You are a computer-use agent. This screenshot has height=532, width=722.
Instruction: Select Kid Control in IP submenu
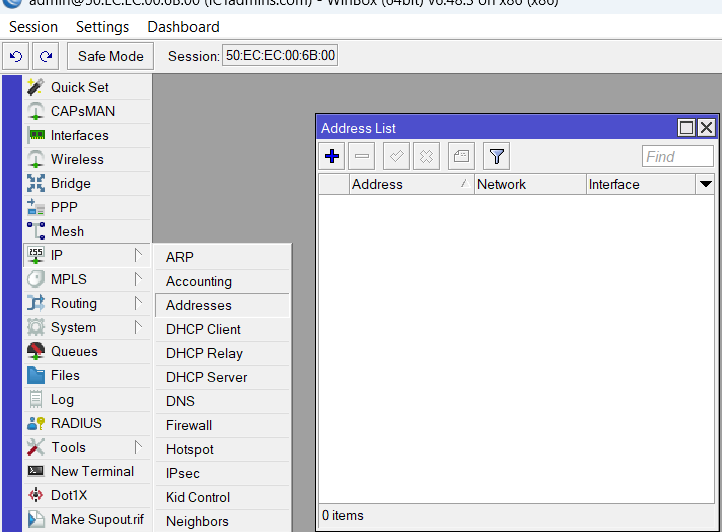point(222,497)
